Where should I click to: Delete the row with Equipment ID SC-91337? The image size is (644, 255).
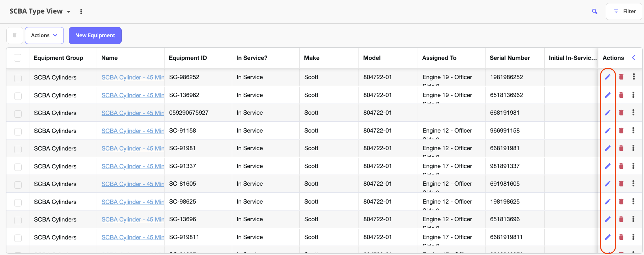tap(621, 166)
